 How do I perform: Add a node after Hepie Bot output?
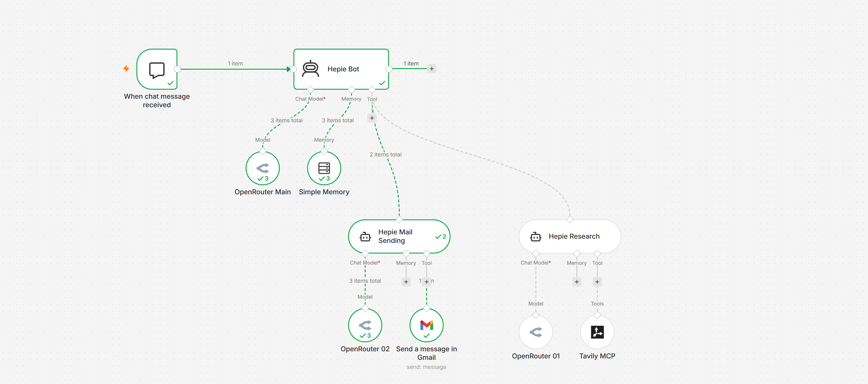click(x=432, y=69)
